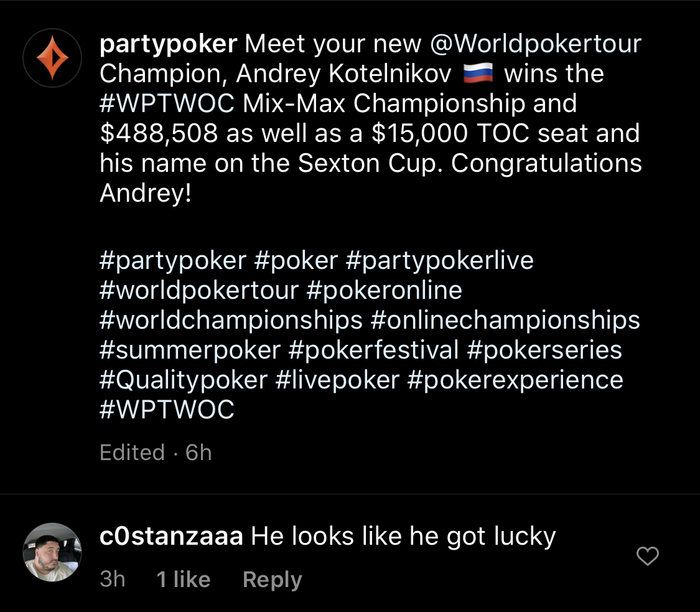Screen dimensions: 700x612
Task: Open c0stanzaaa's profile picture
Action: (52, 552)
